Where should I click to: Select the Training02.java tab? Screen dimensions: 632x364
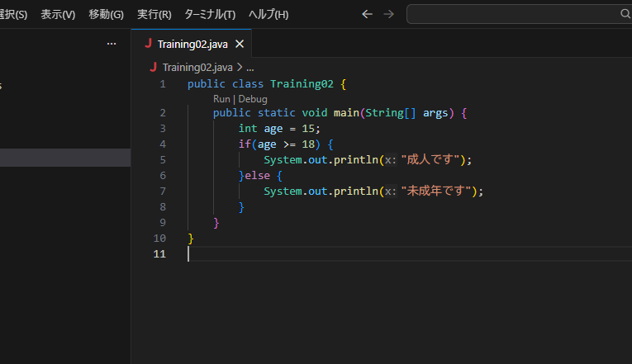[x=192, y=44]
